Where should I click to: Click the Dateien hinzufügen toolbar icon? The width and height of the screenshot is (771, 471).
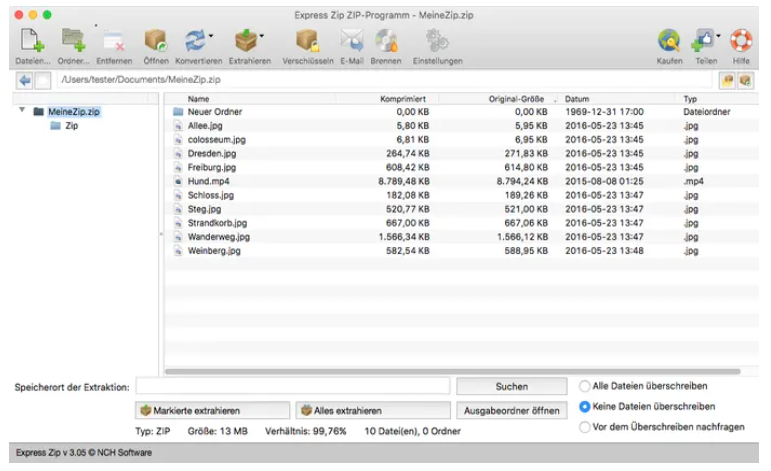click(32, 42)
